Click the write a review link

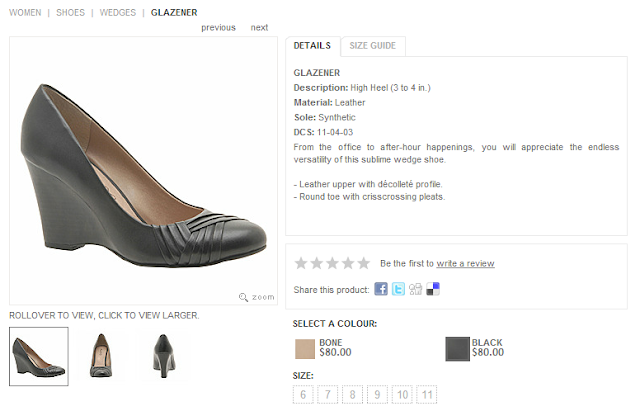pyautogui.click(x=465, y=264)
